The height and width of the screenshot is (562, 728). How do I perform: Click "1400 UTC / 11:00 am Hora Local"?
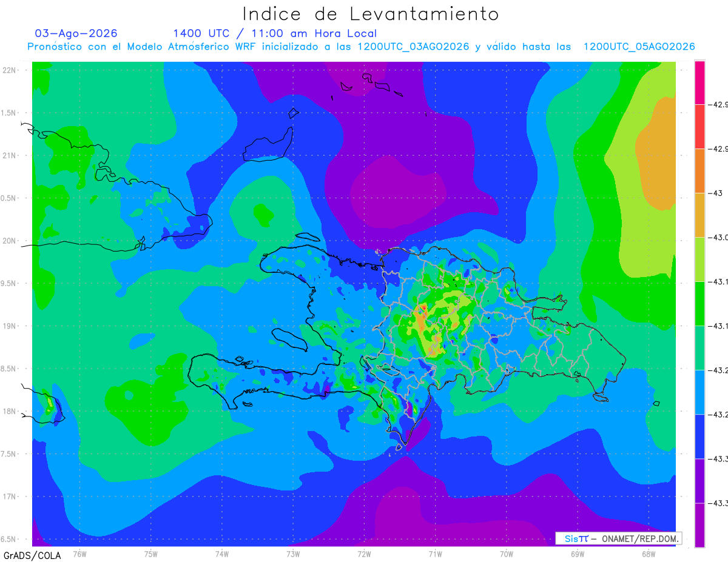tap(275, 33)
